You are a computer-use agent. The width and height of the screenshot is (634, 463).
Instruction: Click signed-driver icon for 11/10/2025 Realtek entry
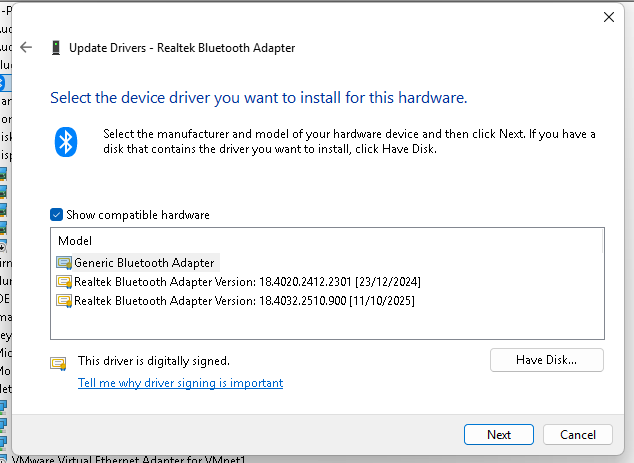click(64, 301)
